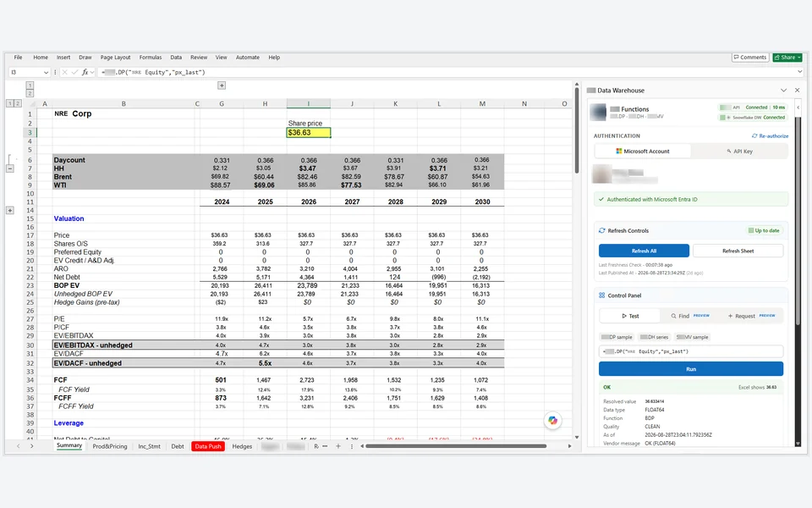Open the Page Layout ribbon tab
The image size is (812, 508).
(116, 58)
